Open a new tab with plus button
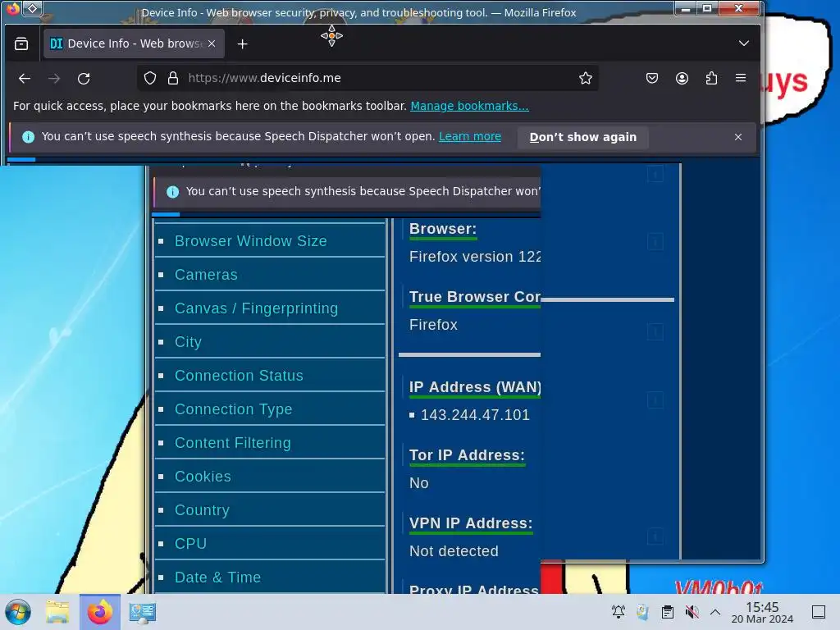This screenshot has width=840, height=630. tap(243, 44)
